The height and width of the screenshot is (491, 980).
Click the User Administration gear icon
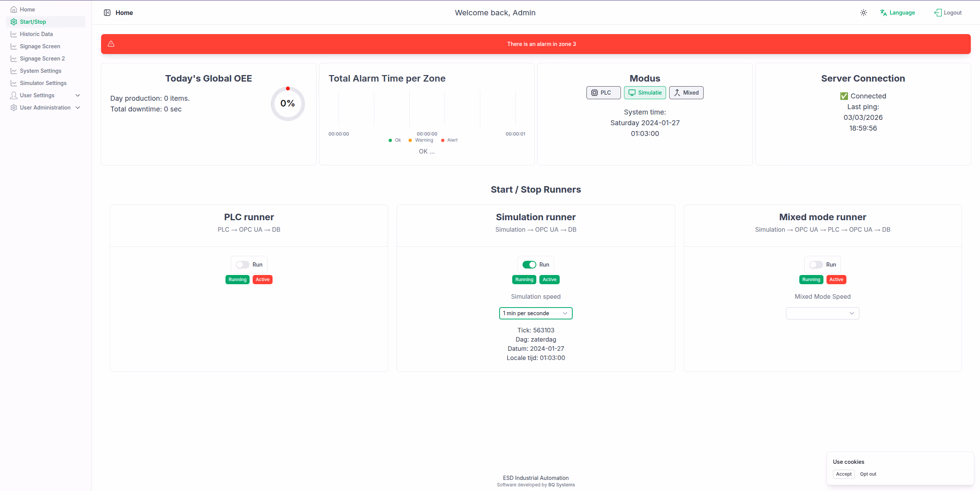click(14, 108)
